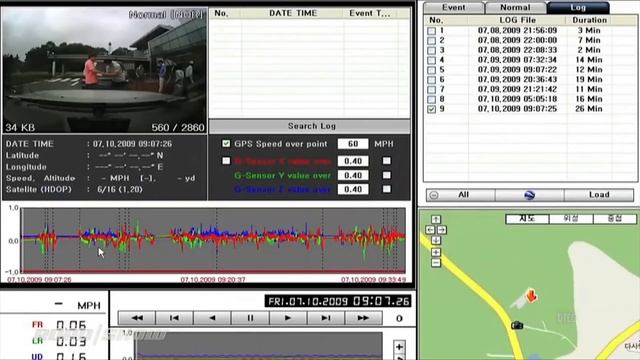Viewport: 640px width, 360px height.
Task: Edit the G-Sensor Y threshold field
Action: 353,175
